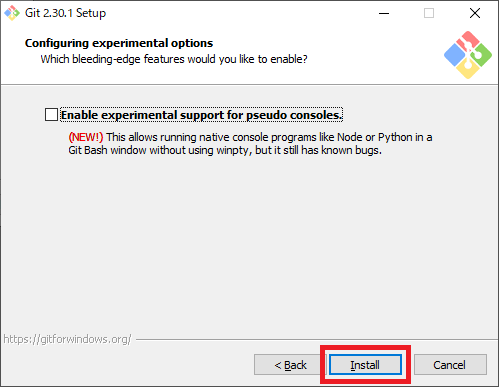Click the 'Configuring experimental options' heading
The width and height of the screenshot is (499, 387).
click(119, 43)
